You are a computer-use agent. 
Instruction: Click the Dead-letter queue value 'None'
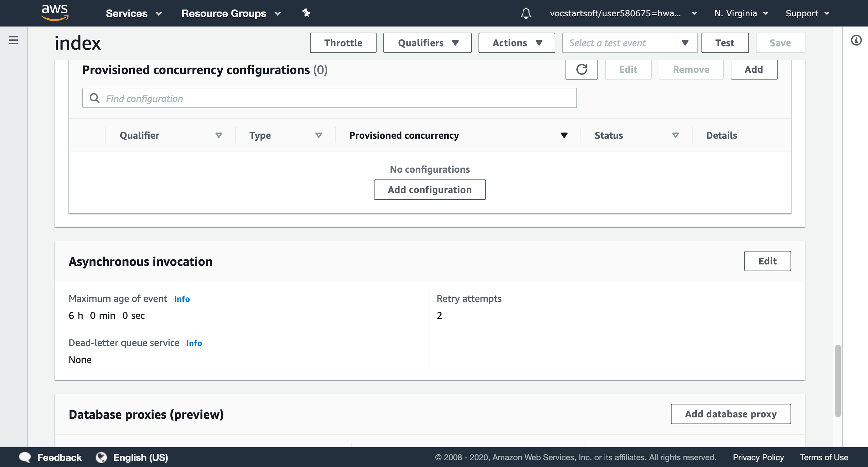(x=80, y=360)
